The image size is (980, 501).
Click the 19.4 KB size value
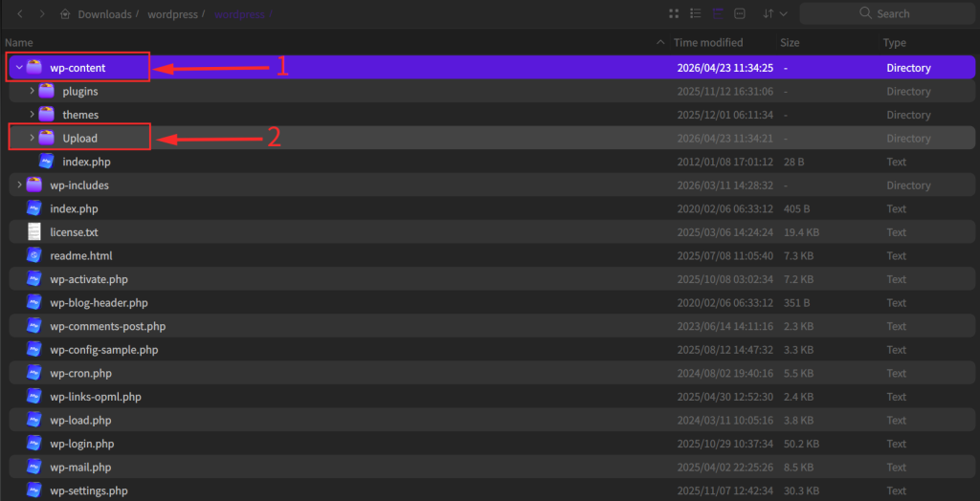pos(801,232)
